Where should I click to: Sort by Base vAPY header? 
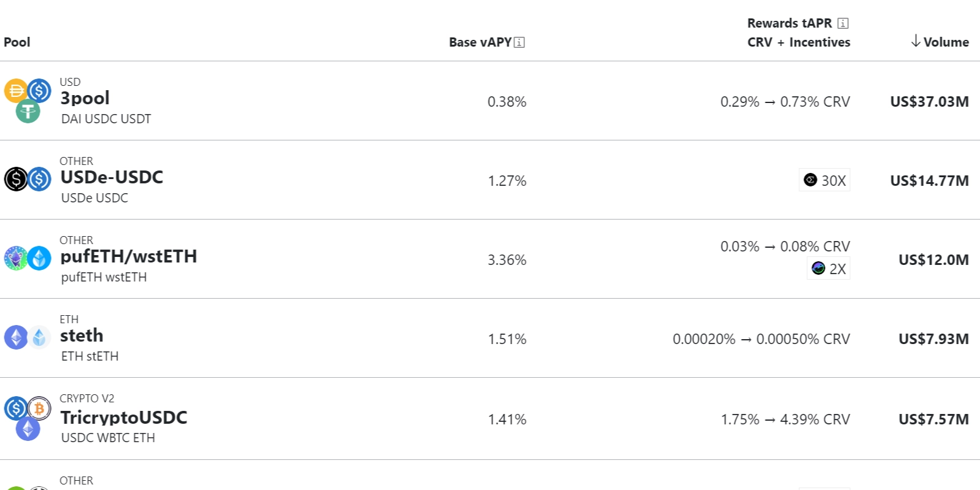480,42
